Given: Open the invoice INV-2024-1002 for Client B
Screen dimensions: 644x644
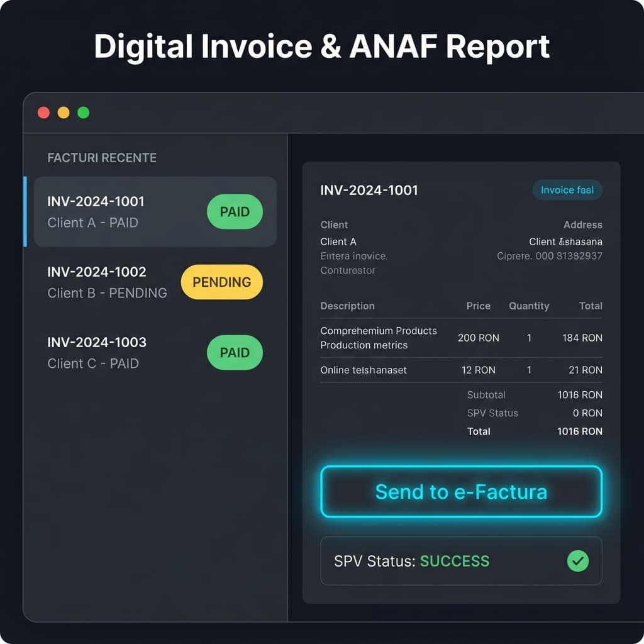Looking at the screenshot, I should tap(107, 282).
